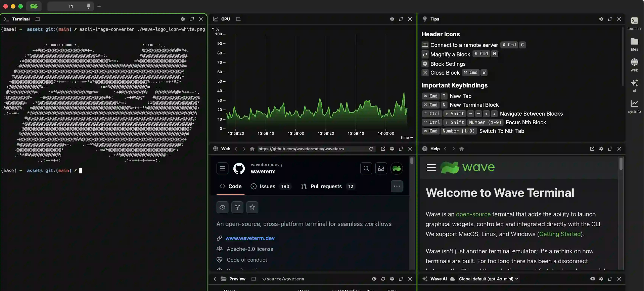Reload the page in the Web block

point(371,149)
